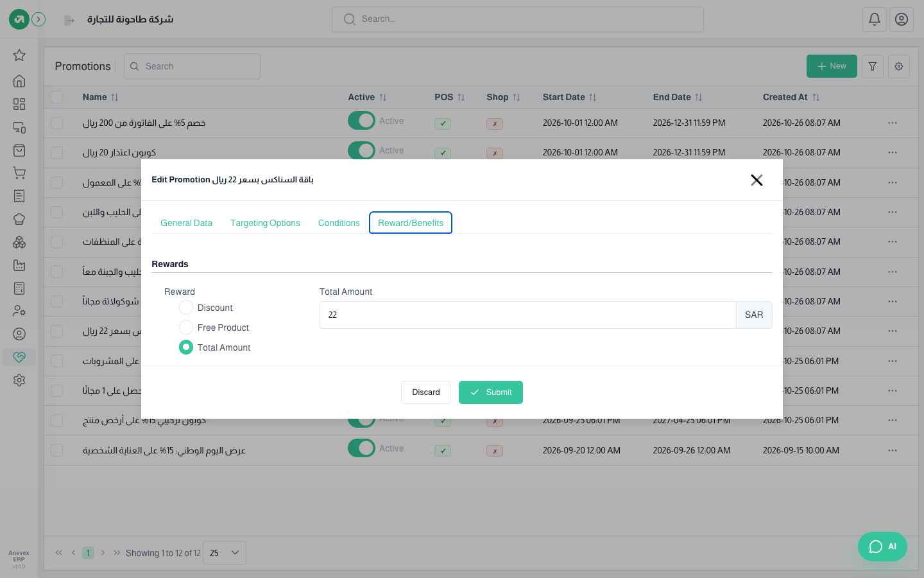Image resolution: width=924 pixels, height=578 pixels.
Task: Expand the sidebar with the chevron arrow
Action: click(x=39, y=19)
